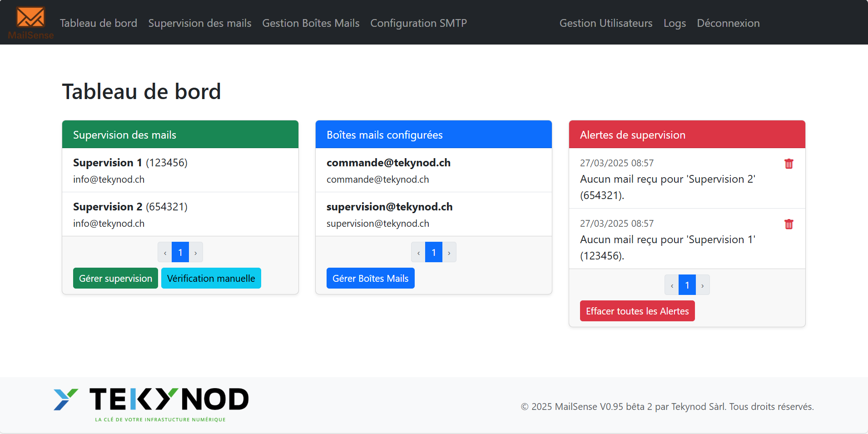
Task: Click the MailSense envelope logo
Action: click(30, 22)
